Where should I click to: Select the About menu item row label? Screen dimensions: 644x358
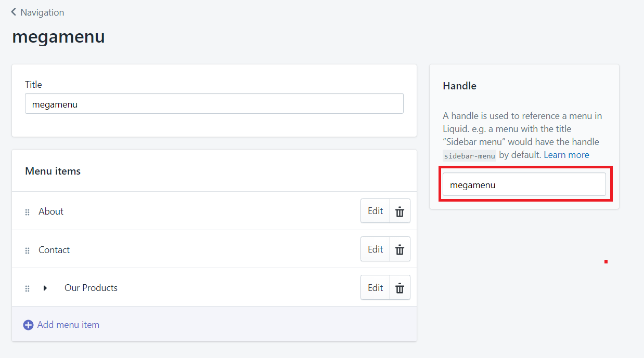pos(51,211)
